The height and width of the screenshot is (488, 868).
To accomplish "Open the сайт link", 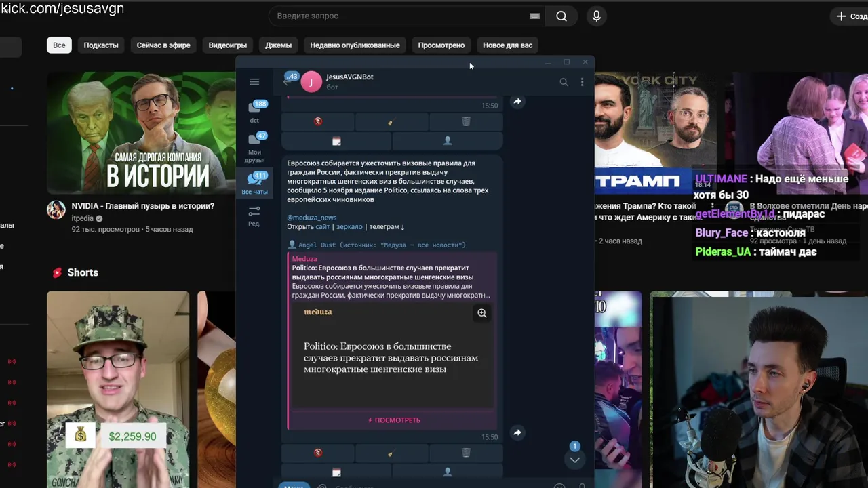I will (x=323, y=227).
